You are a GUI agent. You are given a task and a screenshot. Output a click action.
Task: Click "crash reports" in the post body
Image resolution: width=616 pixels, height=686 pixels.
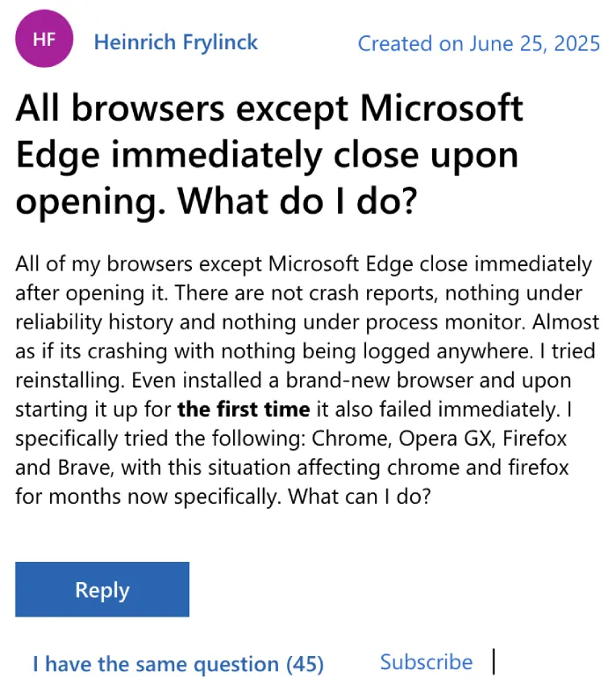373,293
